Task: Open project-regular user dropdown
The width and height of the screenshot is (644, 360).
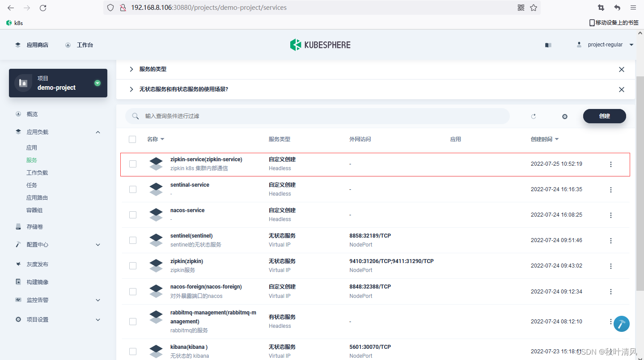Action: click(605, 45)
